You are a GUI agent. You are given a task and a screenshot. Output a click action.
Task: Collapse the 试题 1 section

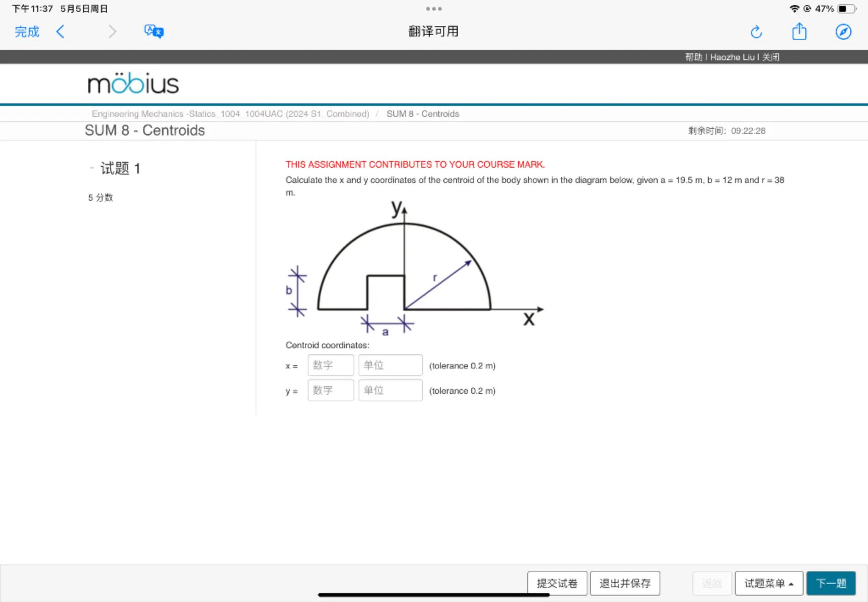point(92,168)
